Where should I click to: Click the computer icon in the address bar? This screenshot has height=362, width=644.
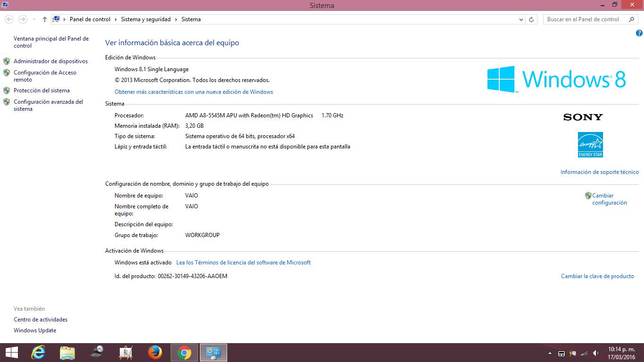coord(56,19)
